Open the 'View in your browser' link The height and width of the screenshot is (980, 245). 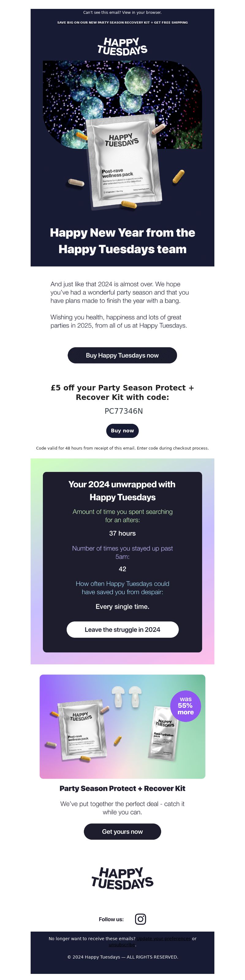coord(141,13)
